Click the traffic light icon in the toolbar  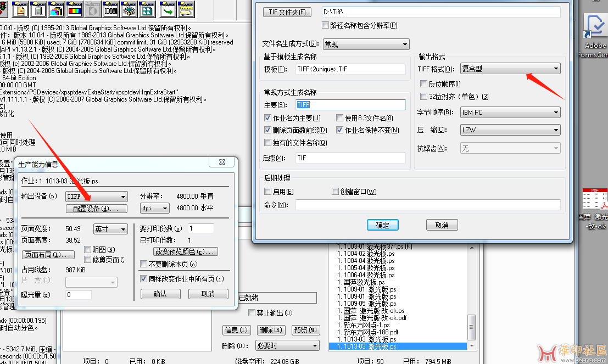[x=3, y=9]
